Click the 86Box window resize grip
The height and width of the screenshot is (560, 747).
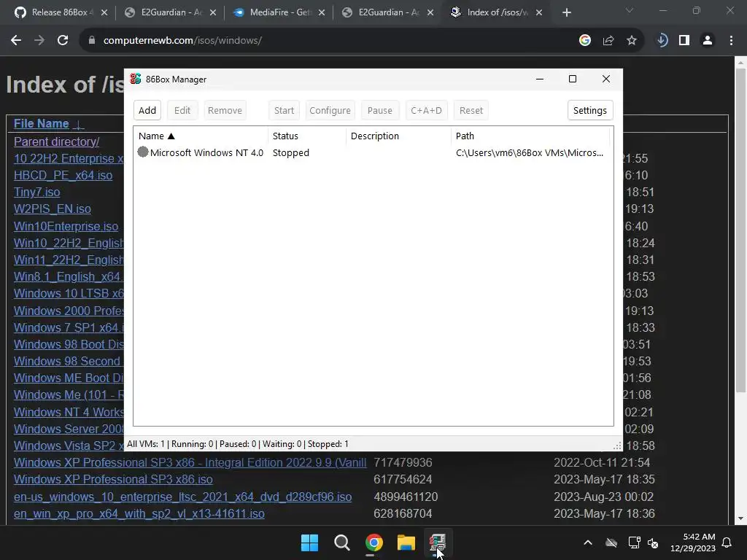[x=617, y=446]
